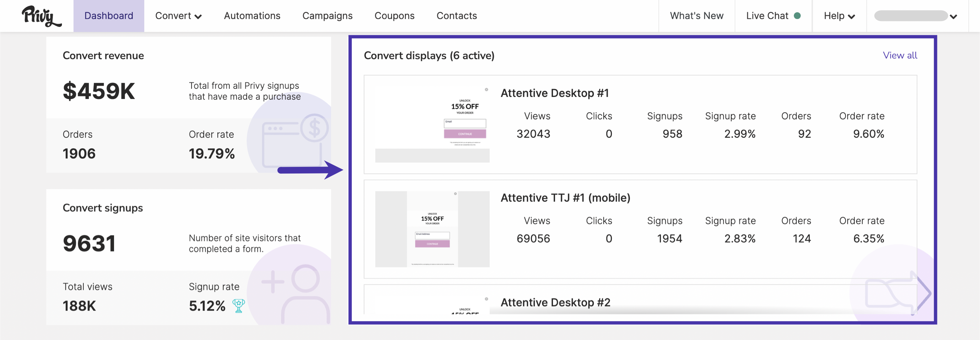Navigate to Coupons
The width and height of the screenshot is (980, 340).
[x=394, y=16]
